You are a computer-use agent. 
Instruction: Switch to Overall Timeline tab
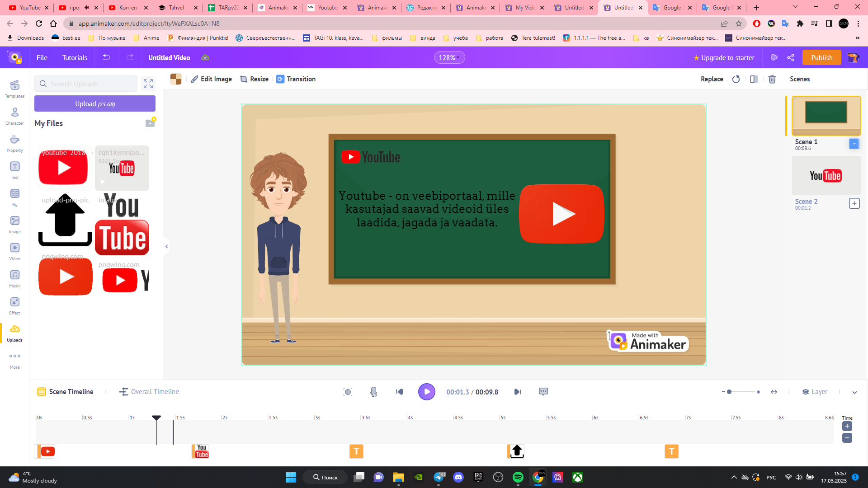[x=149, y=392]
